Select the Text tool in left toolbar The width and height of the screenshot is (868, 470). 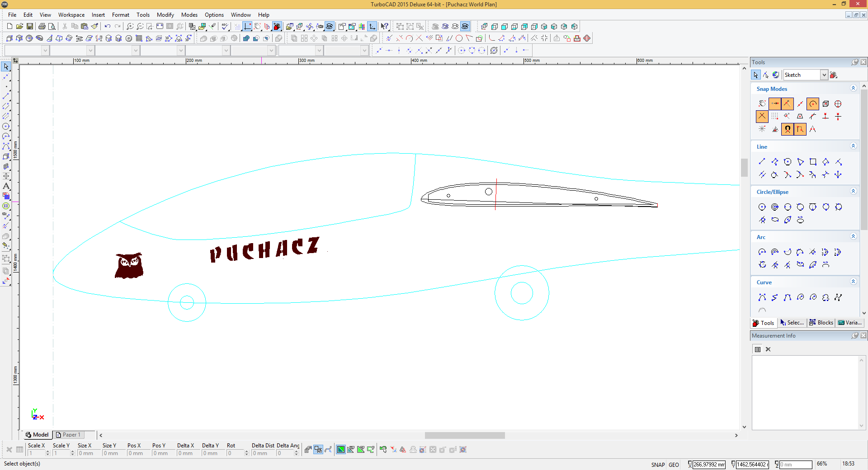pos(6,186)
